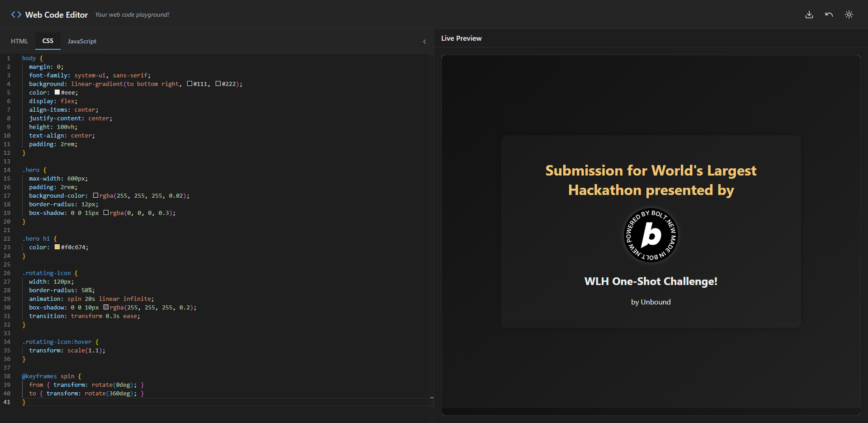
Task: Click the rotating Bolt badge in Live Preview
Action: [x=651, y=235]
